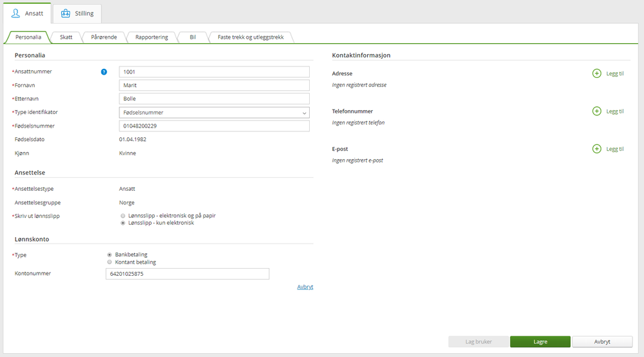Viewport: 644px width, 357px height.
Task: Click the Avbryt button at bottom right
Action: (x=602, y=342)
